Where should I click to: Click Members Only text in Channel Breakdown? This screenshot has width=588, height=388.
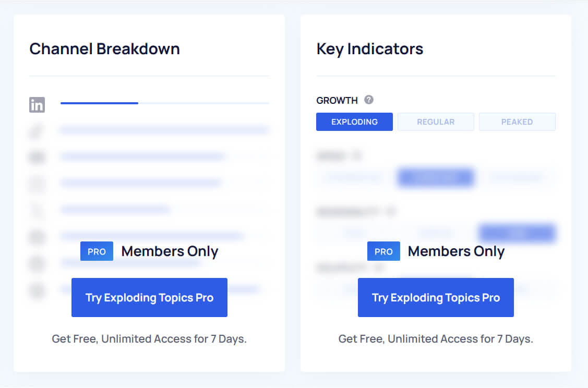pyautogui.click(x=170, y=251)
